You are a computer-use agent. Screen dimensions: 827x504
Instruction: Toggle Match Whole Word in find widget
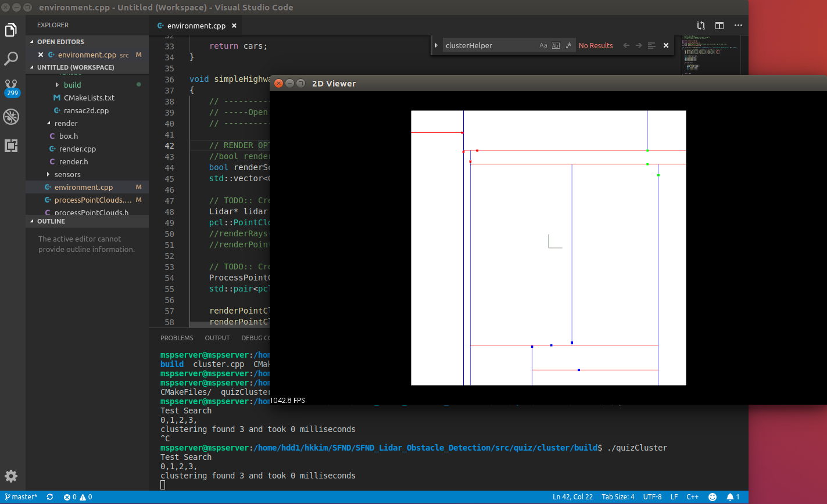(556, 45)
